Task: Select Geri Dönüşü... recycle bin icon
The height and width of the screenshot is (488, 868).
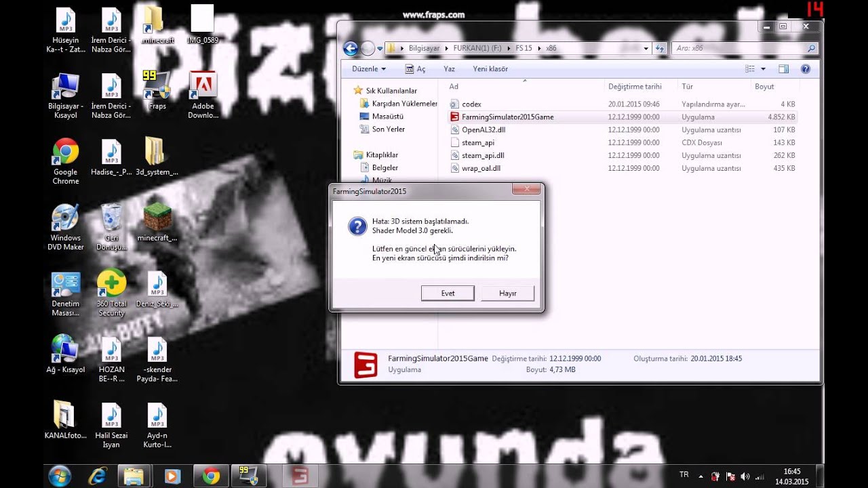Action: (x=111, y=227)
